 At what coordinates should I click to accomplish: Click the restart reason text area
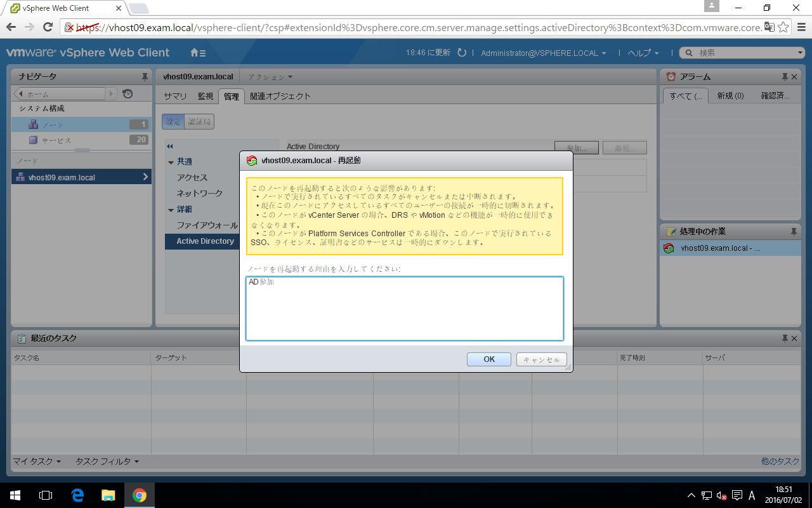[405, 309]
